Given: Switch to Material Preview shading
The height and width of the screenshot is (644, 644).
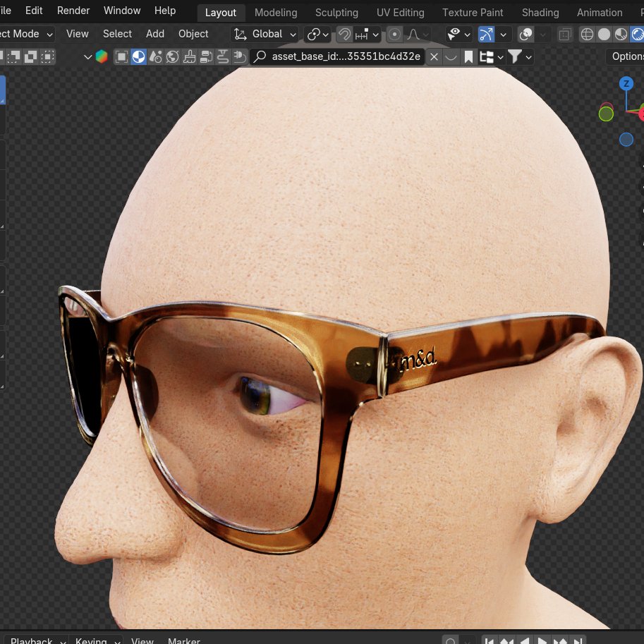Looking at the screenshot, I should [621, 35].
